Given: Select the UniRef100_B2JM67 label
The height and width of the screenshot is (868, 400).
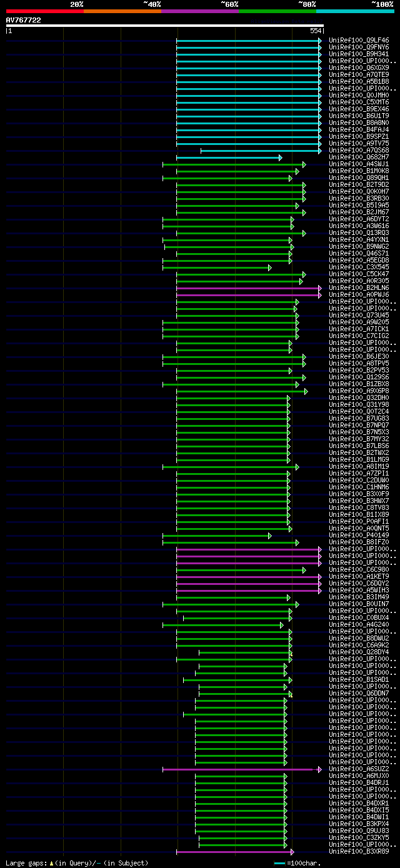Looking at the screenshot, I should [359, 212].
